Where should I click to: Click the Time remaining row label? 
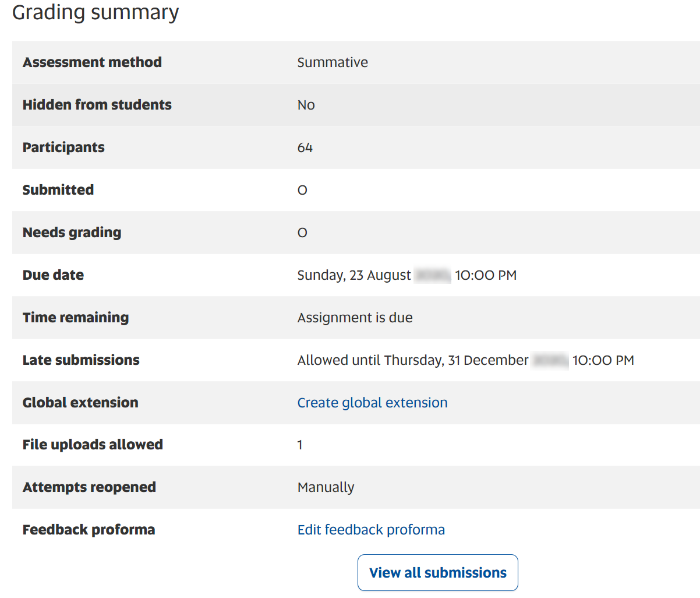point(76,317)
